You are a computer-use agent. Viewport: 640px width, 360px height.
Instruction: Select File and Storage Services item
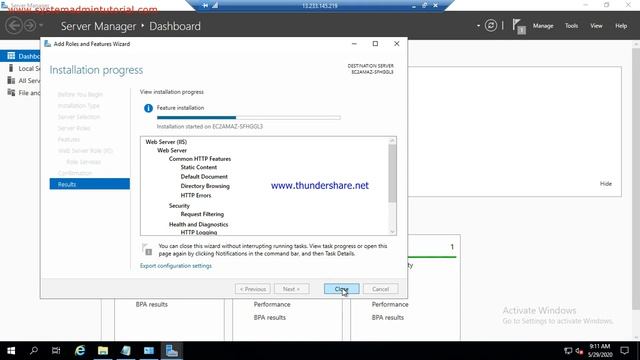20,93
